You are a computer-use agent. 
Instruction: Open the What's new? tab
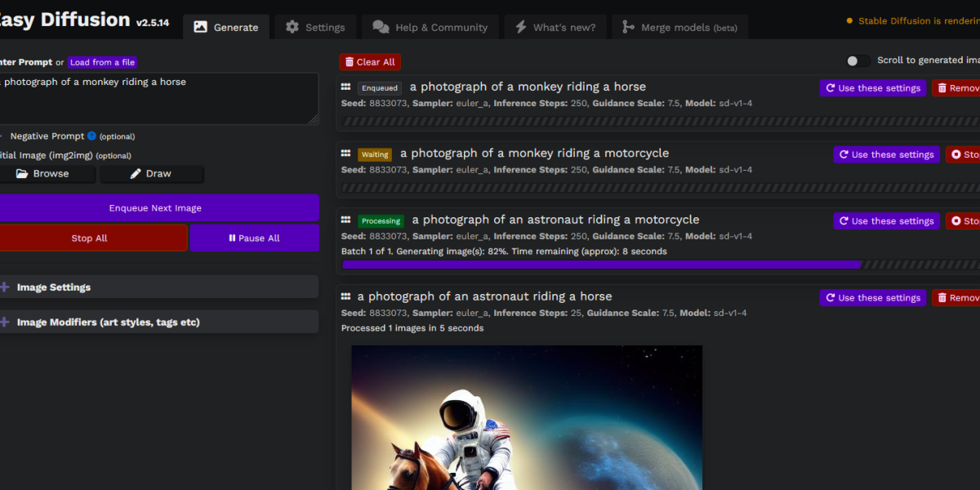(x=555, y=27)
